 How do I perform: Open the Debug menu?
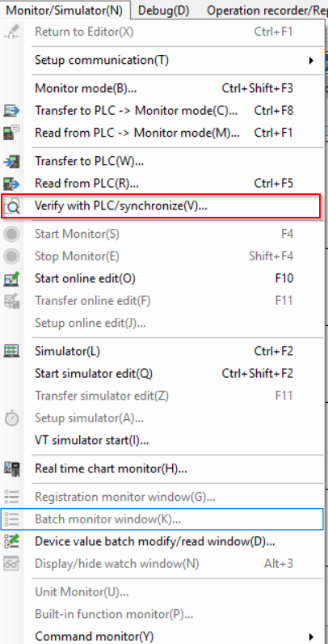(x=163, y=11)
